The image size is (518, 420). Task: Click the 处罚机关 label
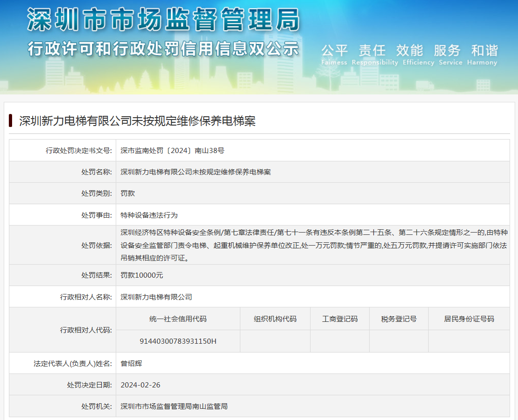pyautogui.click(x=96, y=407)
